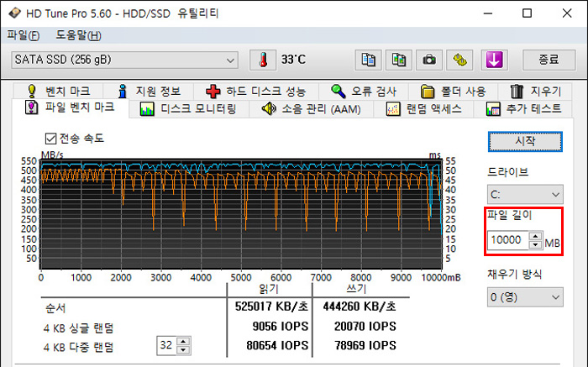Open the 지원 정보 tab

coord(149,91)
